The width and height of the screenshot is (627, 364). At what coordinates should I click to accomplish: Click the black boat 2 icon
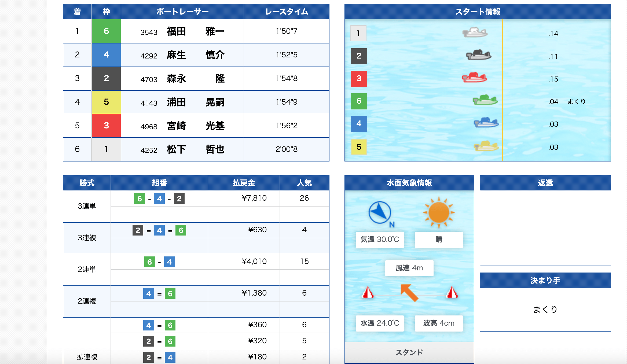click(479, 55)
